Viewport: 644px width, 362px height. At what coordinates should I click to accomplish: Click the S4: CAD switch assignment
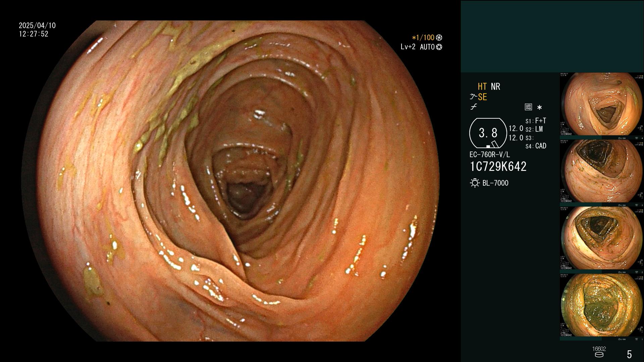536,146
